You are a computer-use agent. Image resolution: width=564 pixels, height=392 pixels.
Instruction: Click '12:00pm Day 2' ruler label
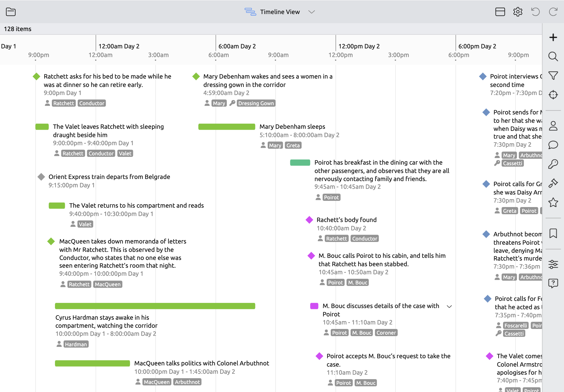coord(359,46)
